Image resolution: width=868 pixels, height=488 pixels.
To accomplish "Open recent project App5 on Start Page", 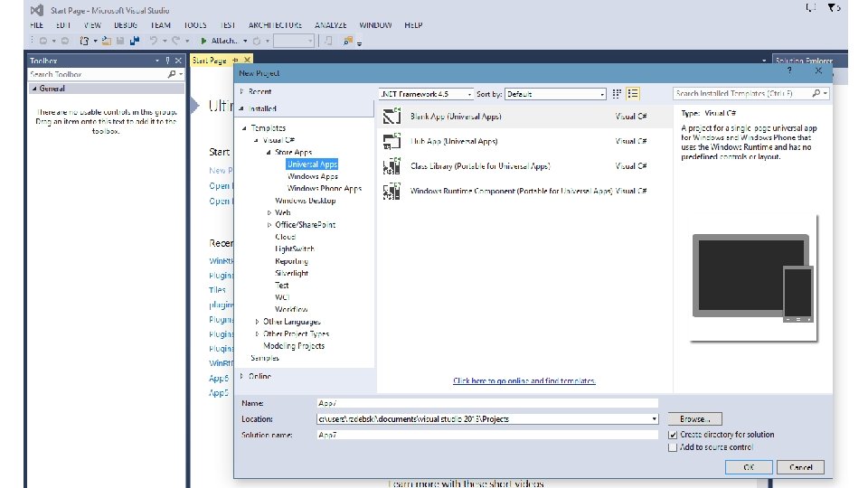I will coord(219,393).
